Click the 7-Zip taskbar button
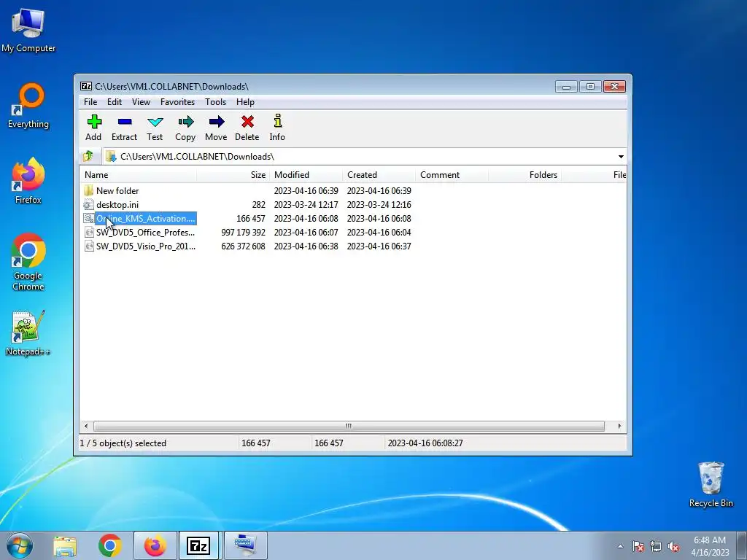747x560 pixels. [x=198, y=545]
